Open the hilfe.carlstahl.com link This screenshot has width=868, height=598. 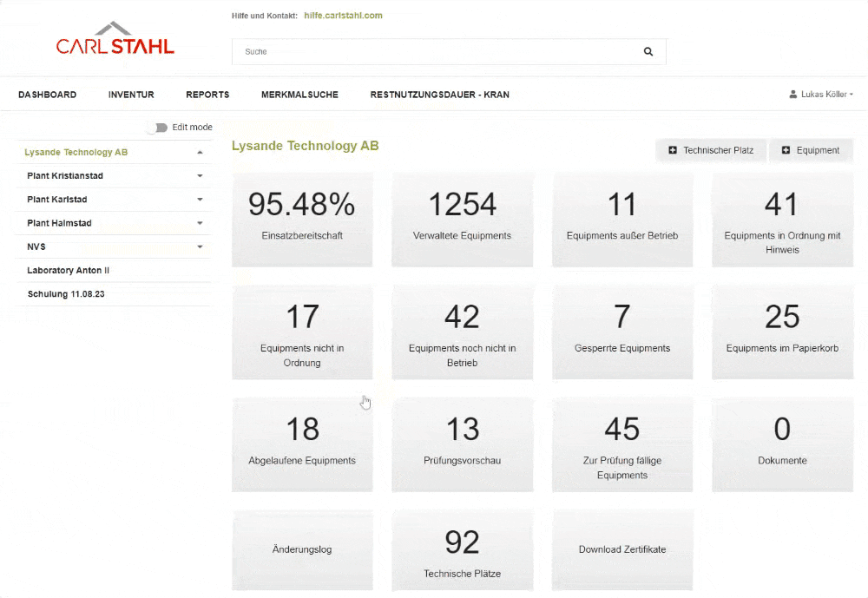click(x=343, y=16)
